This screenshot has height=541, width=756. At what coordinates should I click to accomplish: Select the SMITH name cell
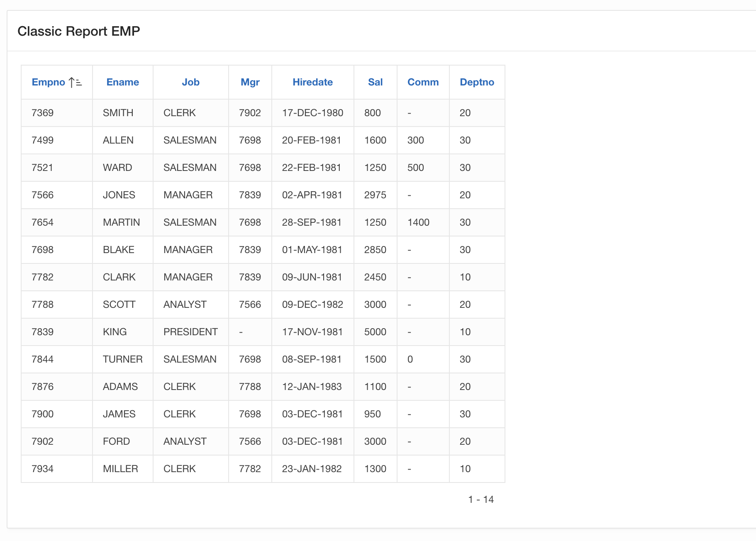point(118,113)
